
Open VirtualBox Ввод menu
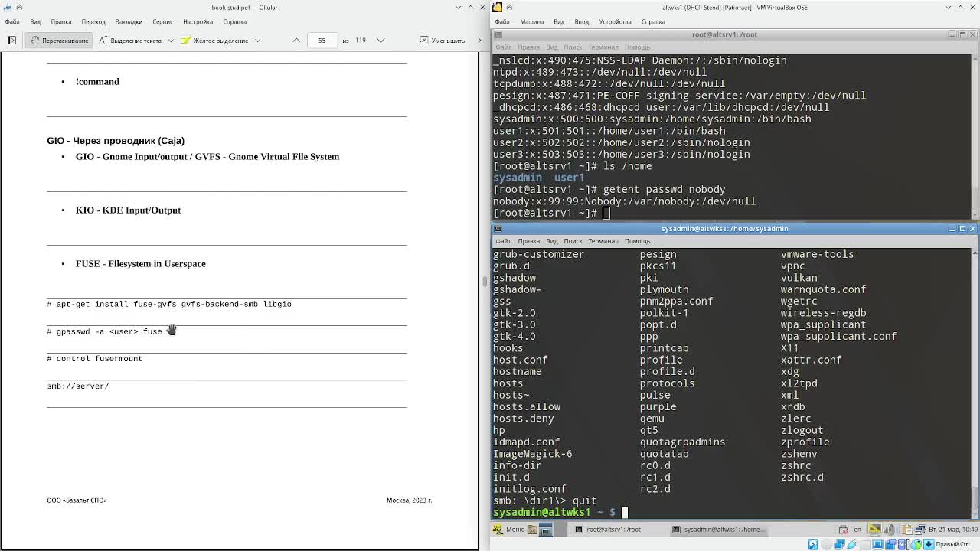click(x=581, y=21)
